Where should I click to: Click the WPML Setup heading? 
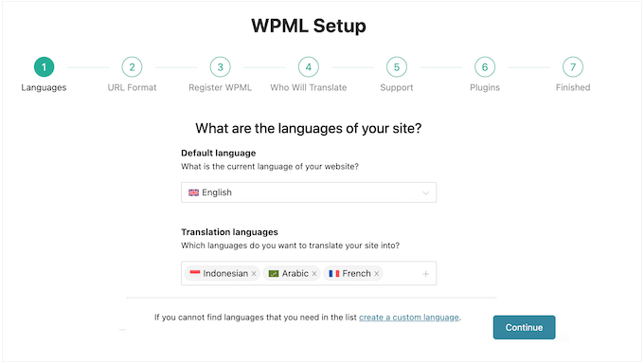click(x=309, y=26)
